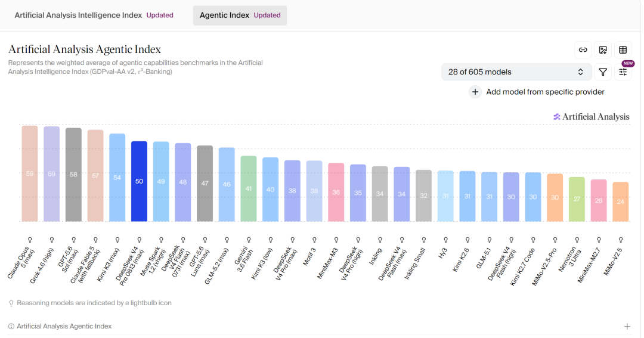Copy the chart link icon
644x338 pixels.
[x=583, y=49]
